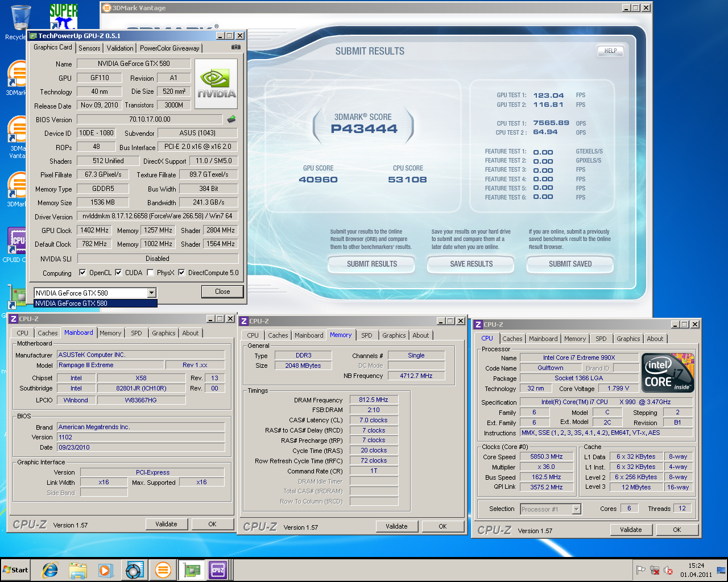Open the SUPER desktop shortcut icon
This screenshot has height=582, width=728.
click(63, 17)
